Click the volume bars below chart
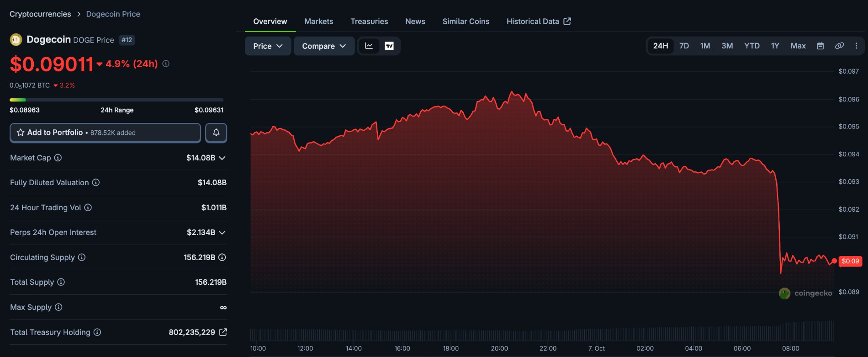Viewport: 868px width, 357px height. 542,331
